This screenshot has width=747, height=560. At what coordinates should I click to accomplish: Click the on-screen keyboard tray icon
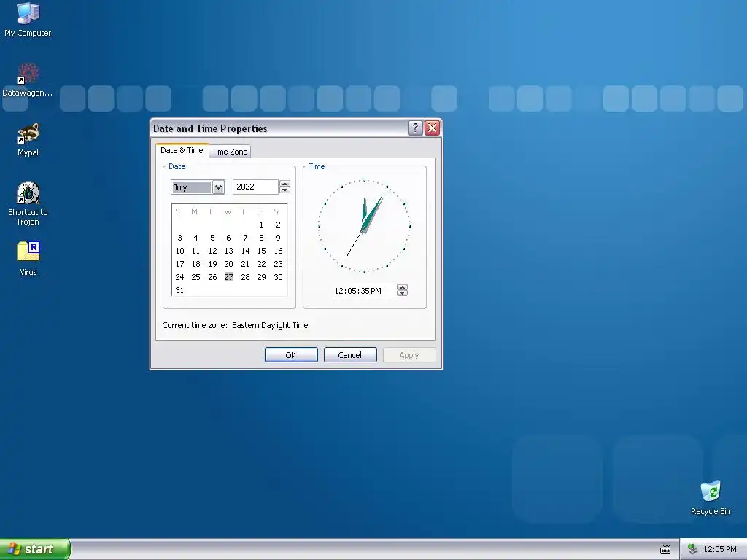pyautogui.click(x=665, y=550)
